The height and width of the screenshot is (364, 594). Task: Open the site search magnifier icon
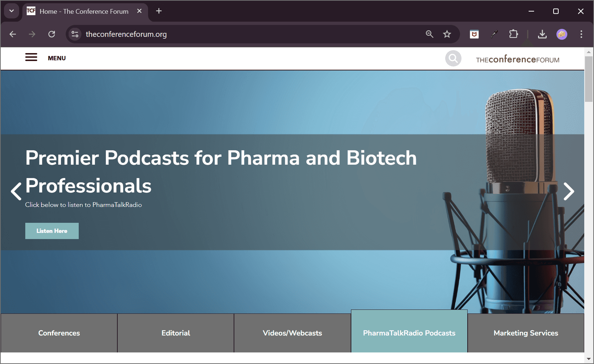[453, 58]
